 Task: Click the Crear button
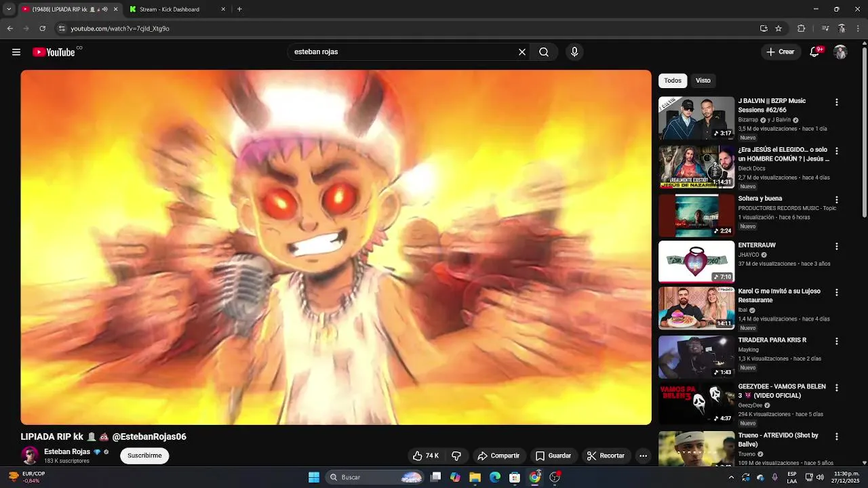pyautogui.click(x=780, y=52)
